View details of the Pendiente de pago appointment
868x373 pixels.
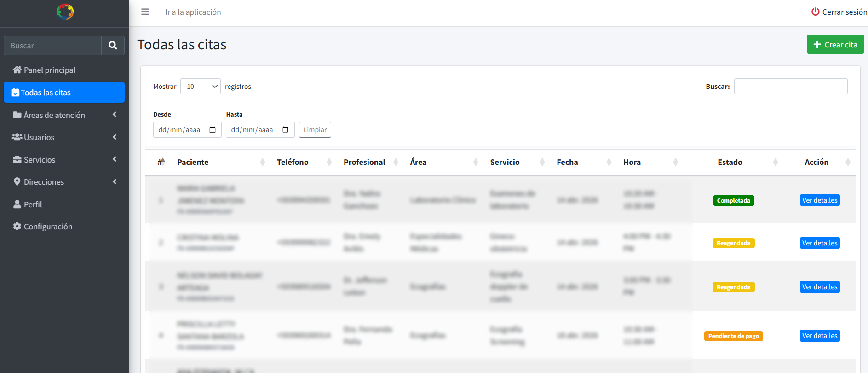[819, 336]
